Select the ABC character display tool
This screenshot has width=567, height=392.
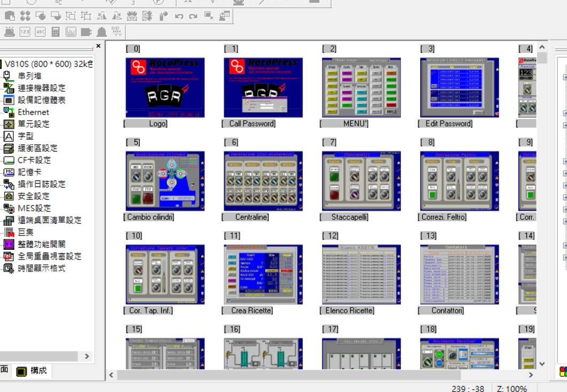tap(40, 32)
